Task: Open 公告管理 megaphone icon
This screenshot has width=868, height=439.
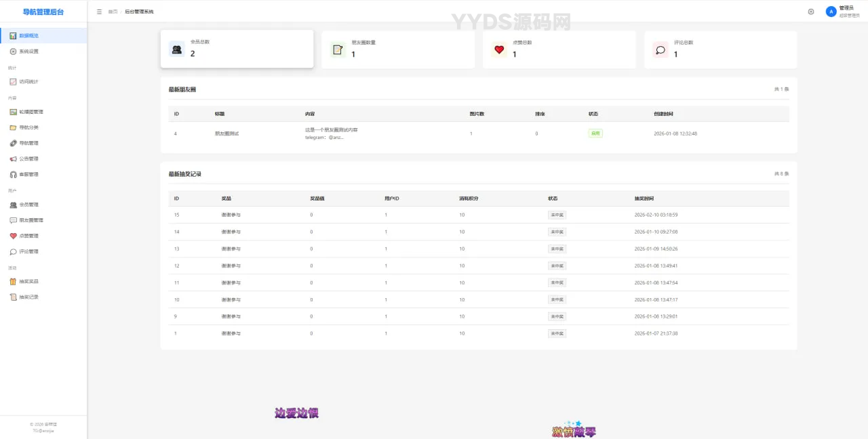Action: click(x=14, y=159)
